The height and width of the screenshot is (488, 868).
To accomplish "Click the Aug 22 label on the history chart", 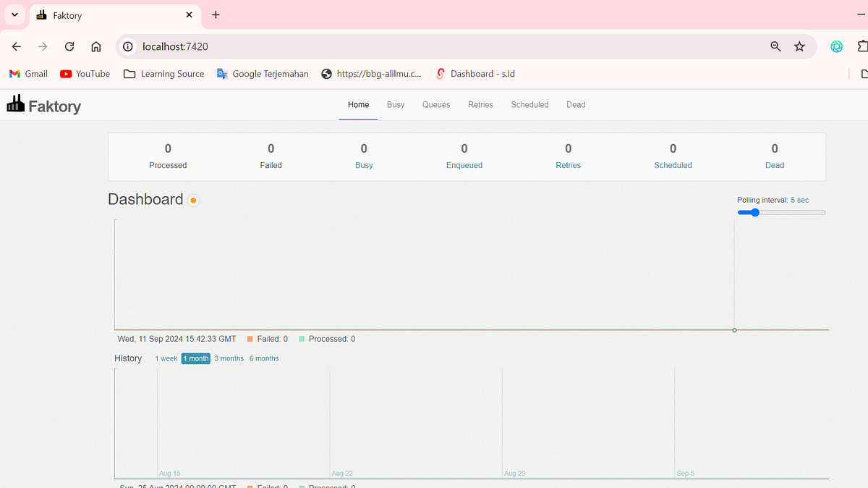I will pyautogui.click(x=342, y=474).
